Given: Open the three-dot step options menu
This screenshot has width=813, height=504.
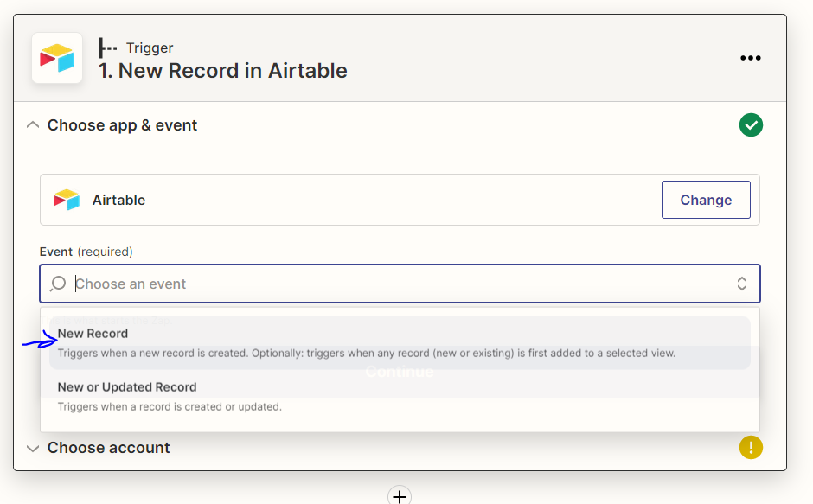Looking at the screenshot, I should [750, 58].
